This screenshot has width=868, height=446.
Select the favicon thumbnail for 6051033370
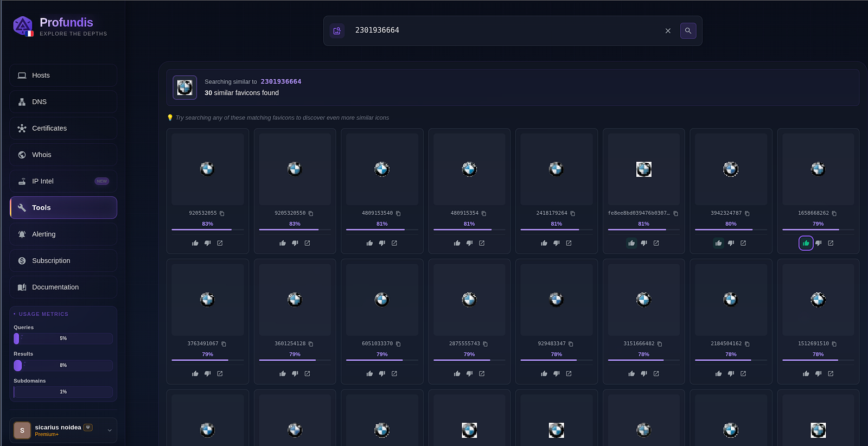click(x=382, y=300)
